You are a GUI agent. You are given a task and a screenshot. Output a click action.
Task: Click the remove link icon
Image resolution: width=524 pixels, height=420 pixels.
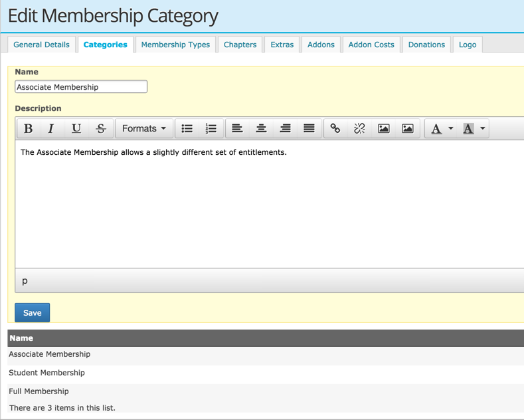(359, 128)
